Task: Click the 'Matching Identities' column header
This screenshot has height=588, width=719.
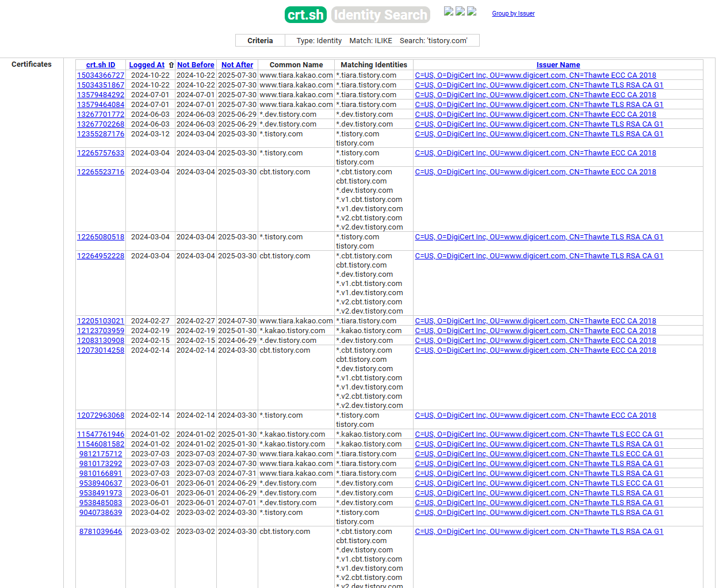Action: click(x=374, y=65)
